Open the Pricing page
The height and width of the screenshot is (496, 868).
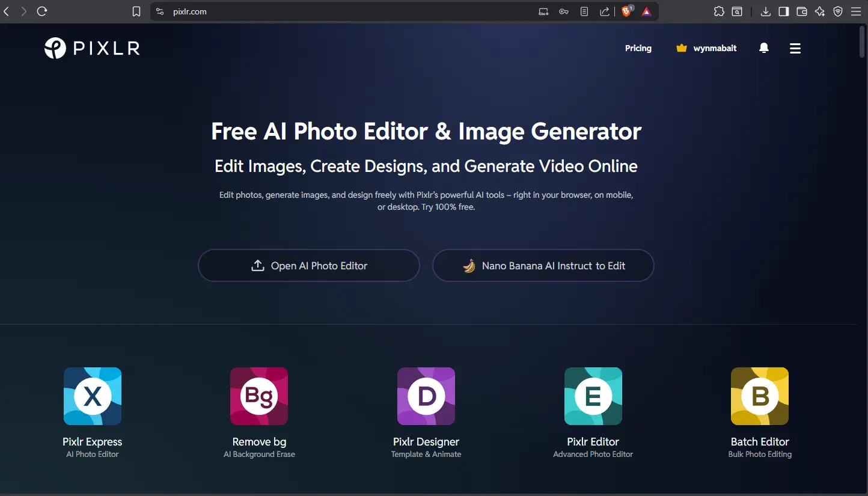pos(638,48)
